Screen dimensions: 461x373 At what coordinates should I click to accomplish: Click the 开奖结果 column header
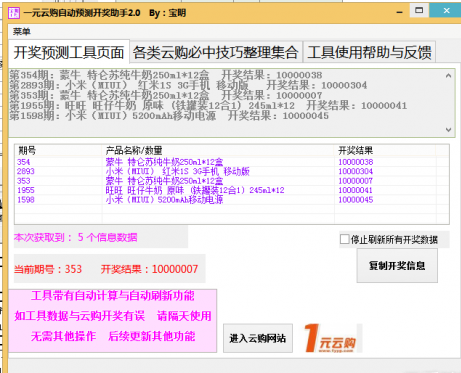(x=385, y=150)
